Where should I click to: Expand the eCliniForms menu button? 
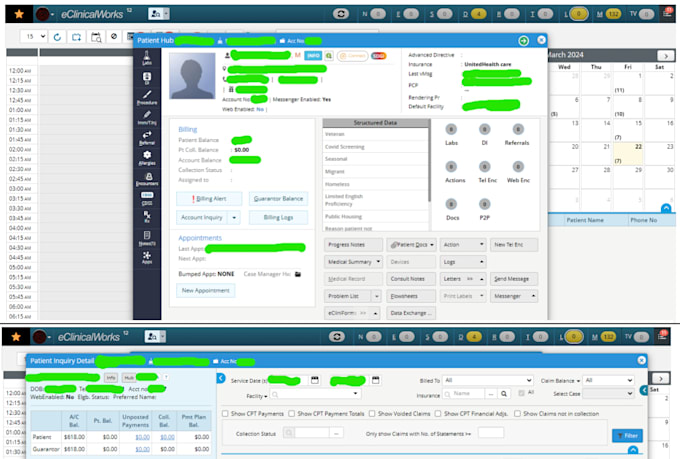click(x=352, y=313)
